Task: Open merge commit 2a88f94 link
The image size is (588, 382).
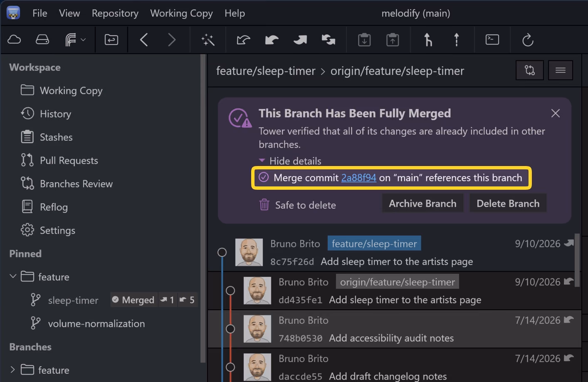Action: (x=358, y=178)
